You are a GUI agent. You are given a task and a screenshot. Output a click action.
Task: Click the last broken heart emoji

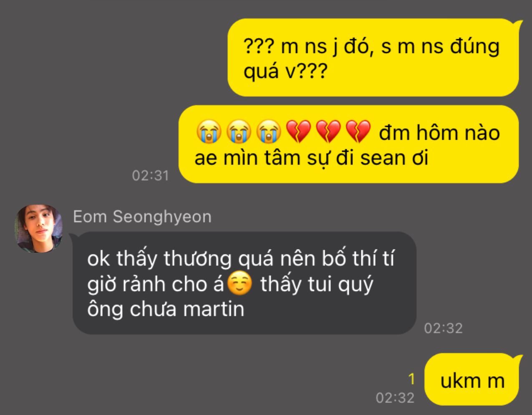point(359,132)
